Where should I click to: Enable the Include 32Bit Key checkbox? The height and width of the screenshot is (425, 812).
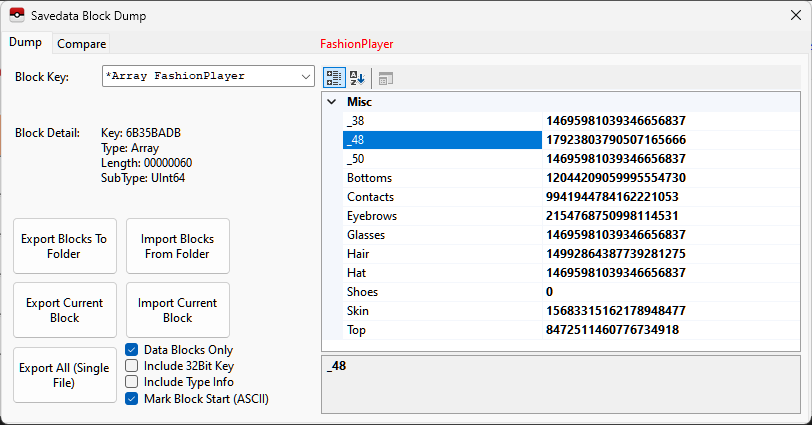pos(132,366)
